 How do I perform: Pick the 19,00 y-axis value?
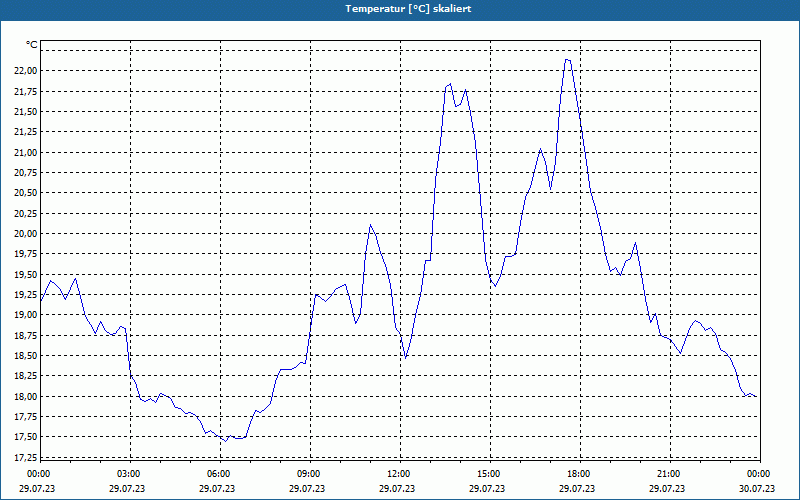(24, 315)
